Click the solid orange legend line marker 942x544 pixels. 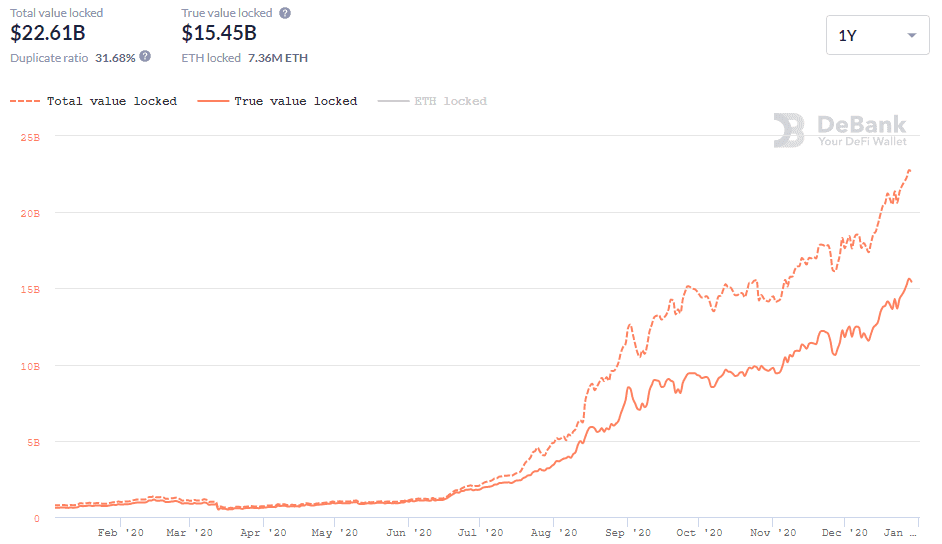[213, 101]
